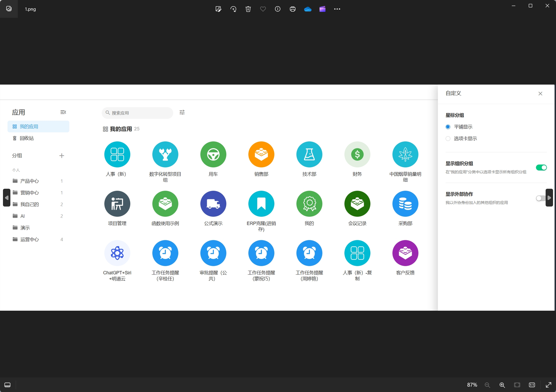Open the 公式演示 truck app

click(x=213, y=204)
